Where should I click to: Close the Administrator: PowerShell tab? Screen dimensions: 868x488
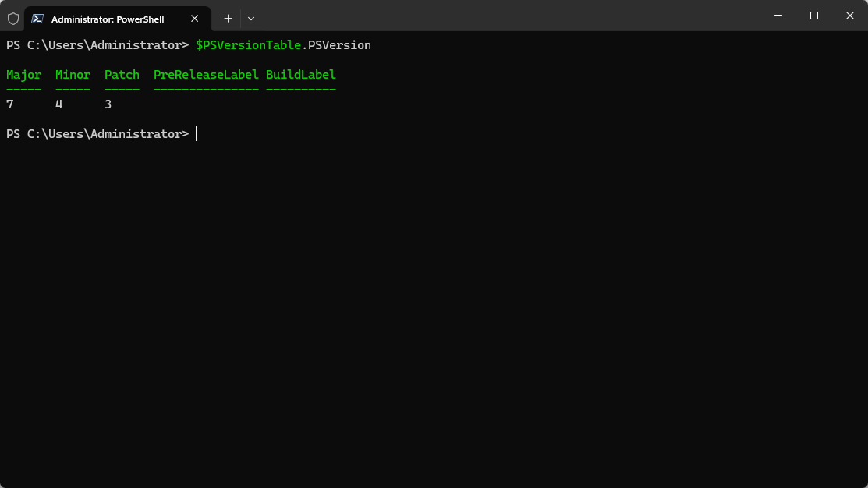click(195, 19)
